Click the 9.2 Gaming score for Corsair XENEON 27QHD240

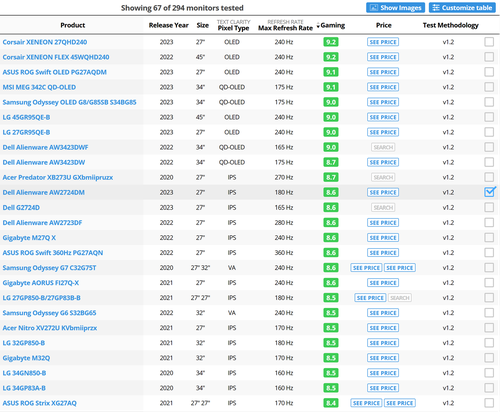pyautogui.click(x=331, y=42)
